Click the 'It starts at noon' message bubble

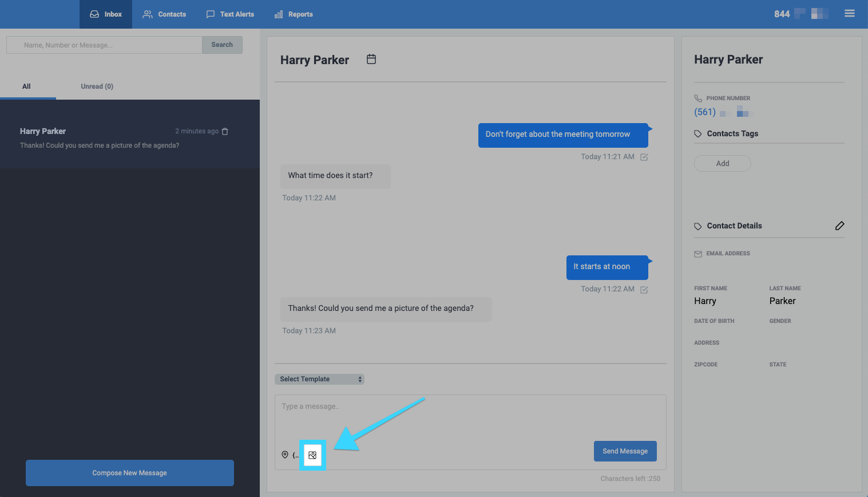[x=607, y=267]
